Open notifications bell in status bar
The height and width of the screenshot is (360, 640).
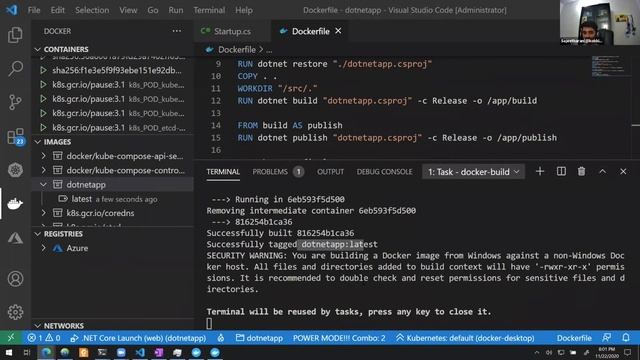coord(626,338)
